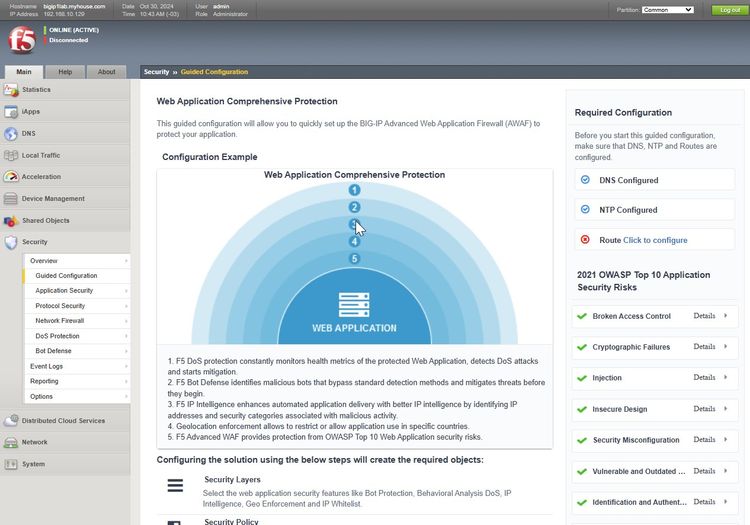Viewport: 750px width, 525px height.
Task: Expand Broken Access Control details arrow
Action: click(726, 316)
